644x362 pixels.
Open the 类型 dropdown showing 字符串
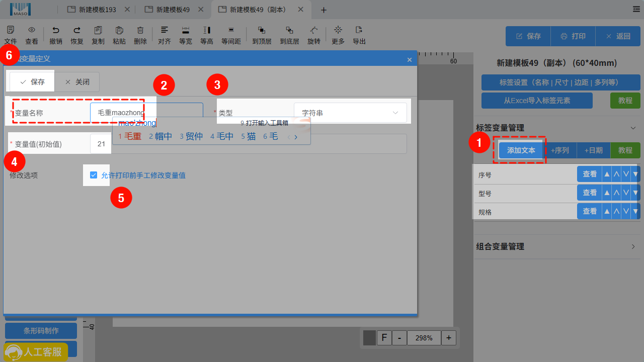click(350, 113)
